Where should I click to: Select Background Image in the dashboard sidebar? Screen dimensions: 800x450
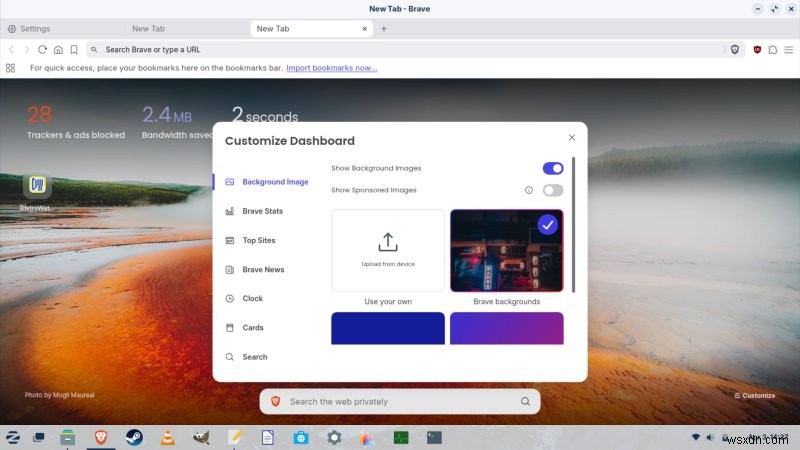point(267,182)
